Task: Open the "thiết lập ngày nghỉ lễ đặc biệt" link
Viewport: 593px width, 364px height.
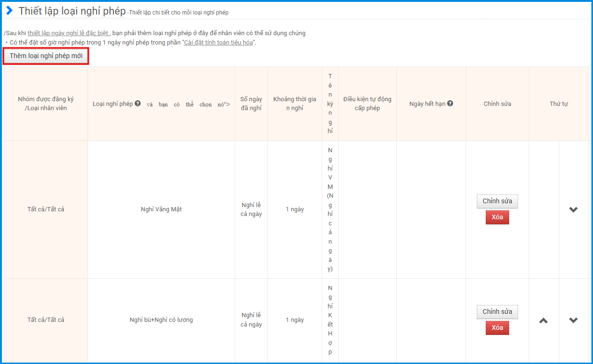Action: 68,33
